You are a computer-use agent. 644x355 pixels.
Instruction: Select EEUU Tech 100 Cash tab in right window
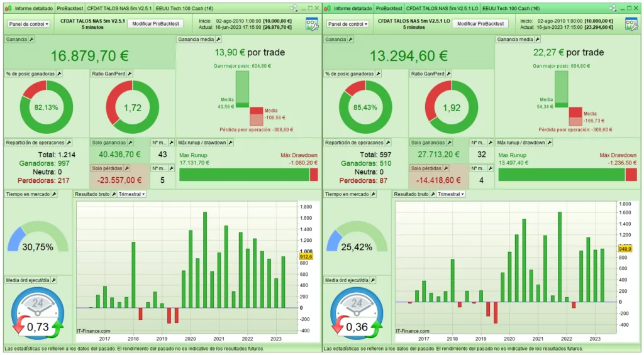point(511,8)
